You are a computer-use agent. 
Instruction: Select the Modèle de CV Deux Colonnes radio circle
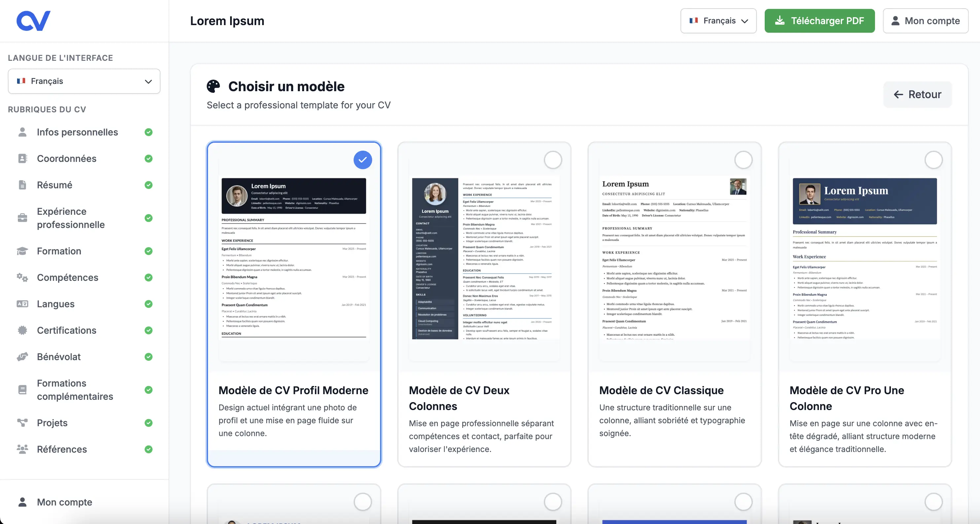tap(553, 160)
